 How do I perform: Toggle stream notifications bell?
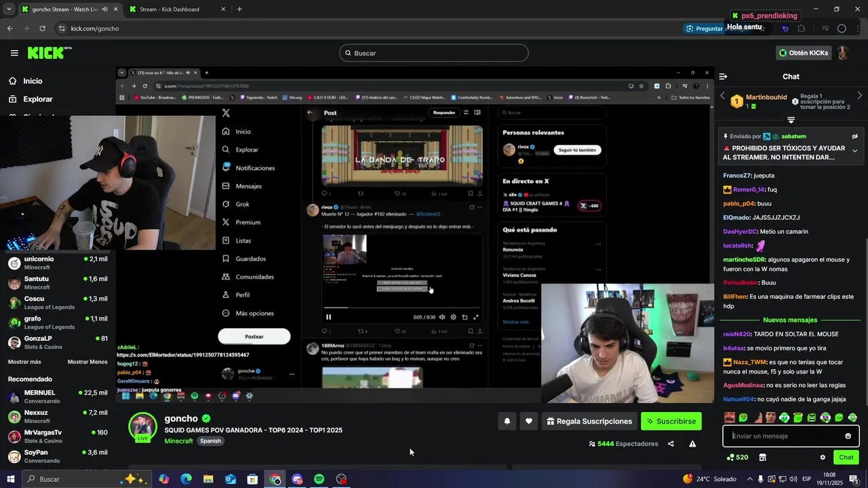pos(507,421)
